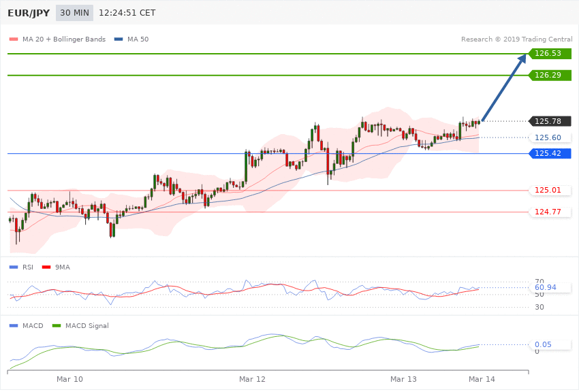Click the 126.53 resistance price tag
This screenshot has height=392, width=579.
coord(550,54)
